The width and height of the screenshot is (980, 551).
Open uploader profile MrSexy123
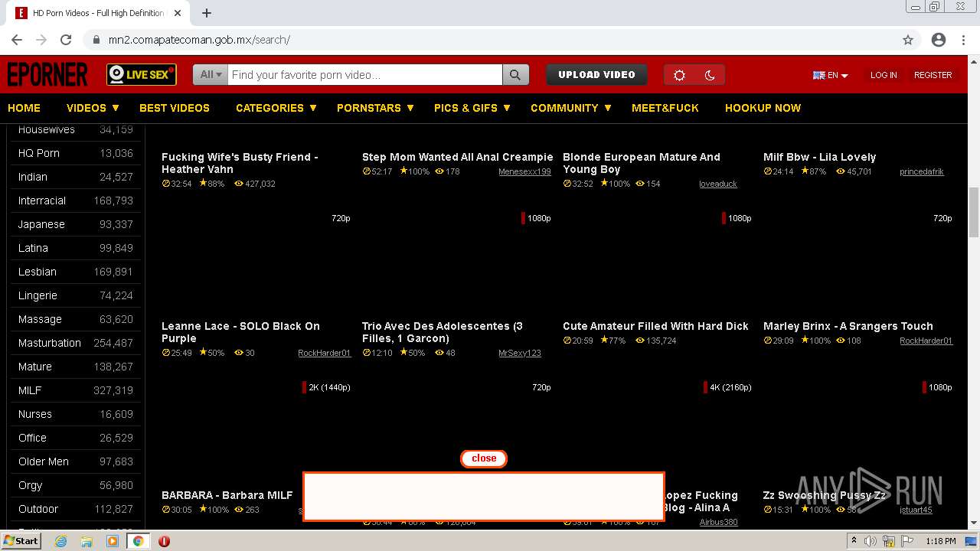[x=520, y=353]
